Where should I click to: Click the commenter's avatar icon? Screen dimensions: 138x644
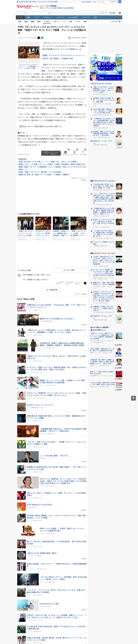(19, 275)
